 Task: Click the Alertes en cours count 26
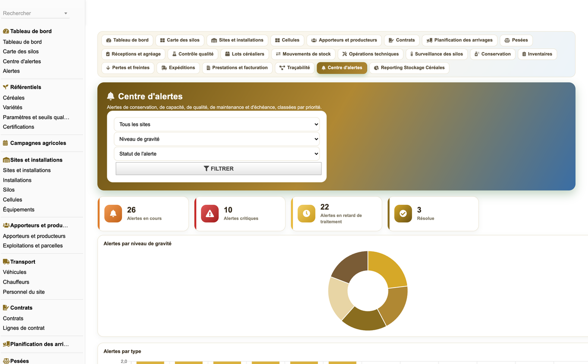[131, 210]
